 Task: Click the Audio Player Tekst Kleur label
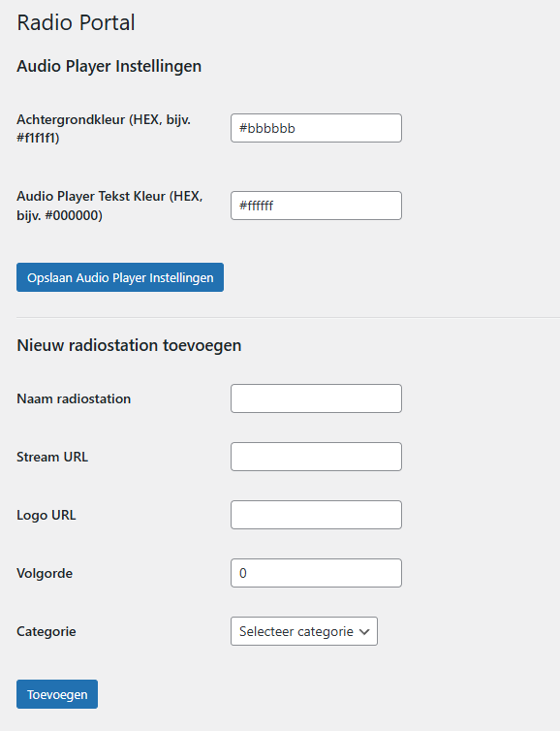[x=109, y=206]
